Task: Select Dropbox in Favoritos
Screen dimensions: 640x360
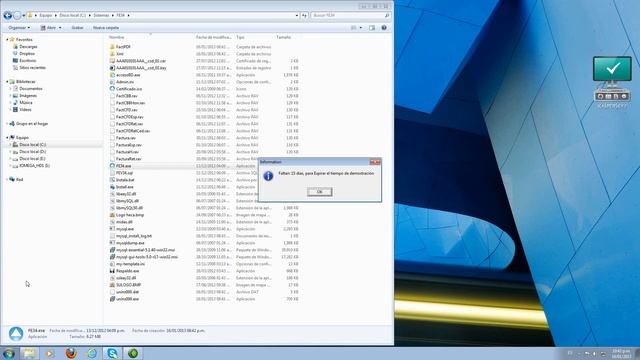Action: 27,53
